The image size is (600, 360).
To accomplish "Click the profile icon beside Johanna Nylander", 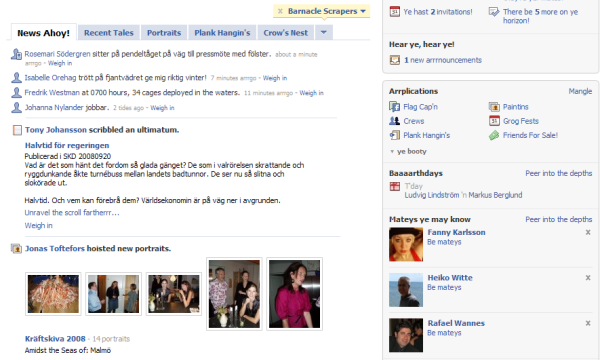I will (x=16, y=108).
